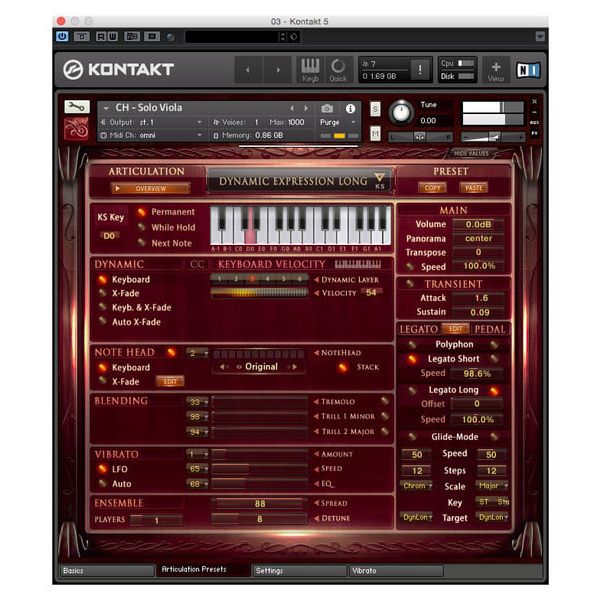Click the camera snapshot icon
Screen dimensions: 600x600
tap(327, 109)
